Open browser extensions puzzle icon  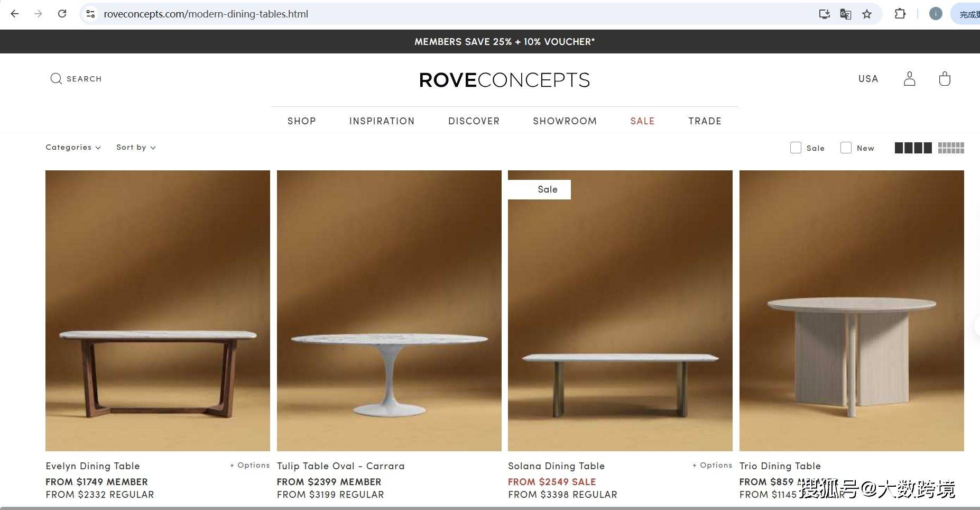[x=900, y=14]
